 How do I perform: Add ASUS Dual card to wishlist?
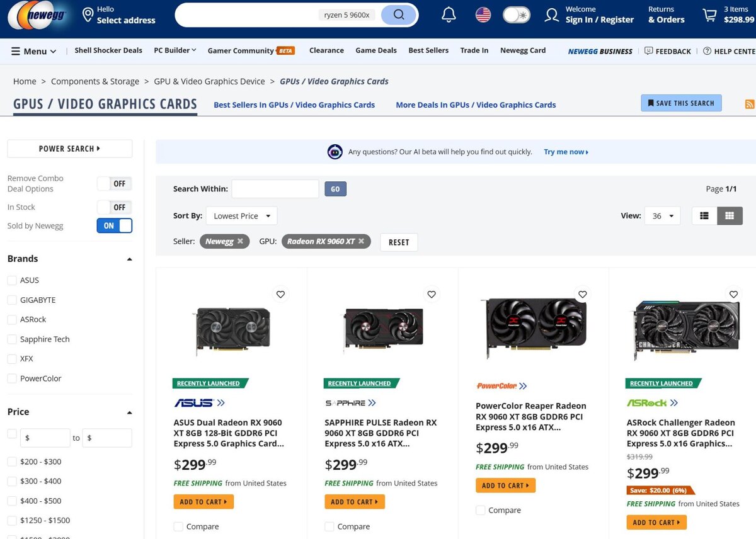point(280,294)
